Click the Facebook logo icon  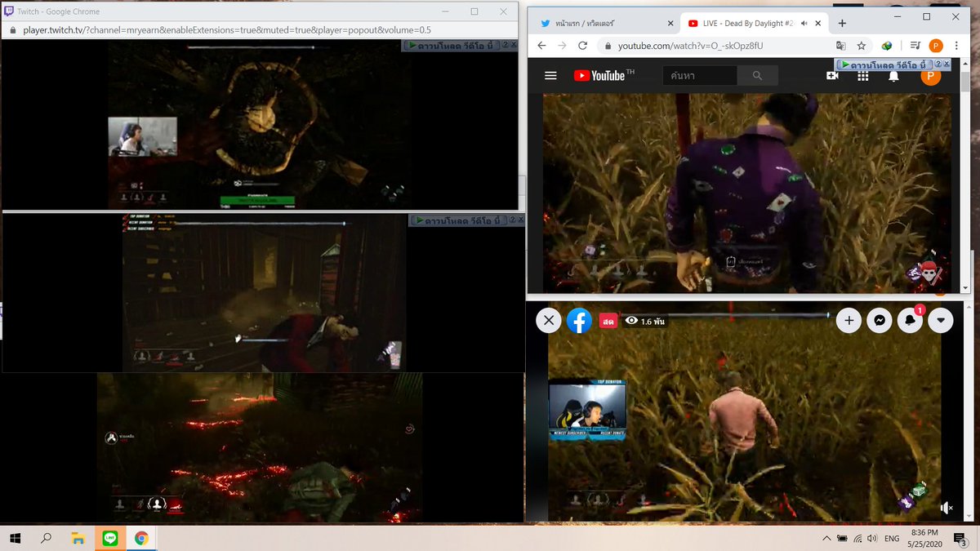(x=579, y=321)
